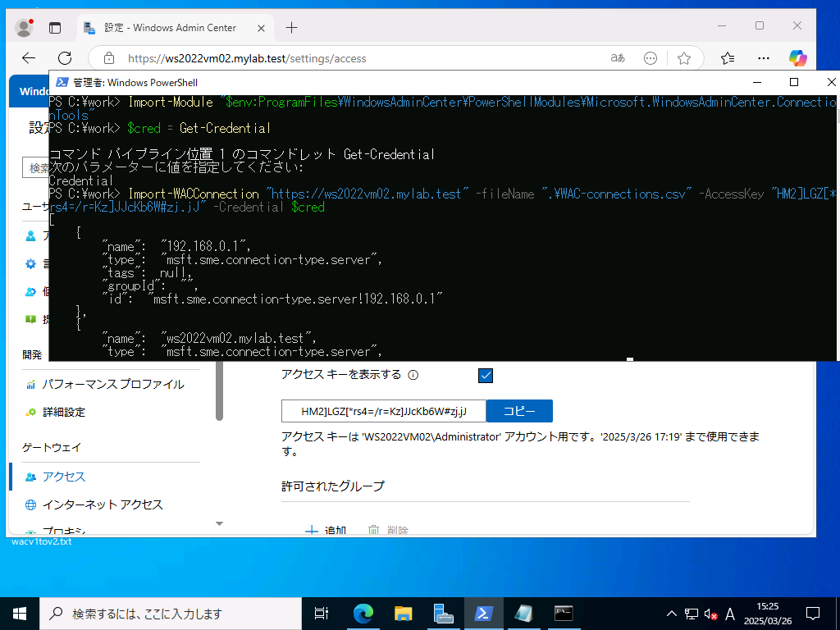Select the wacv1tov2.txt desktop file
Screen dimensions: 840x630
coord(41,541)
